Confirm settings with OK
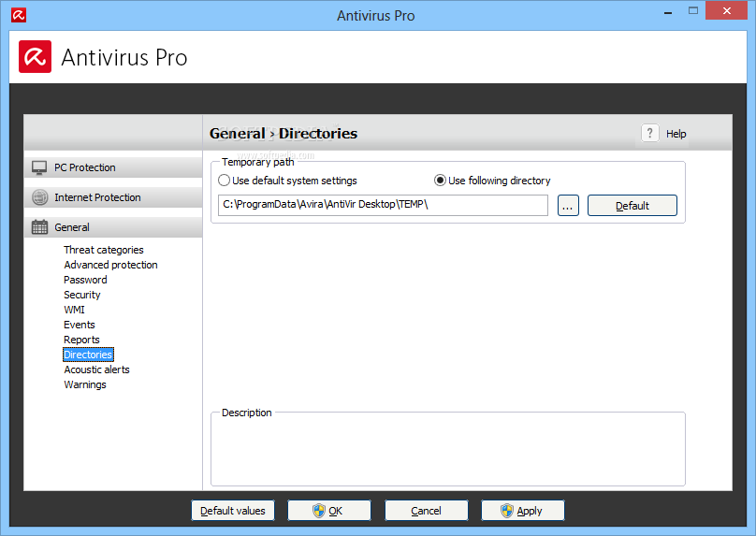Screen dimensions: 756x536 329,511
